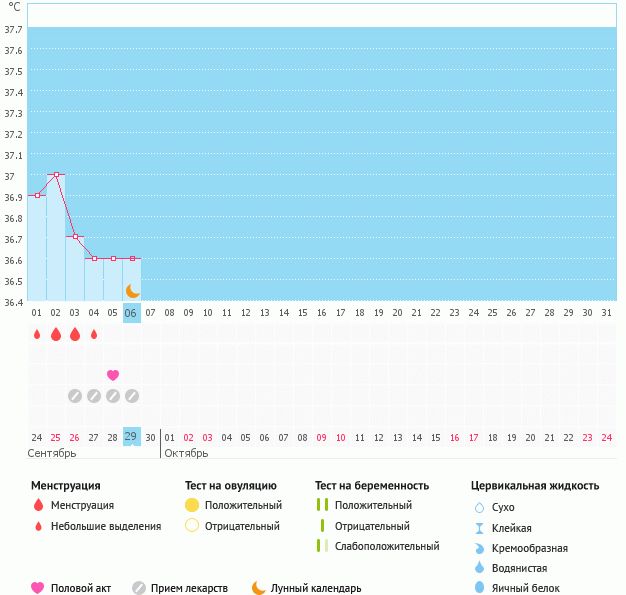Click the 'Слабоположительный' pregnancy test legend label
Image resolution: width=626 pixels, height=595 pixels.
(x=387, y=546)
